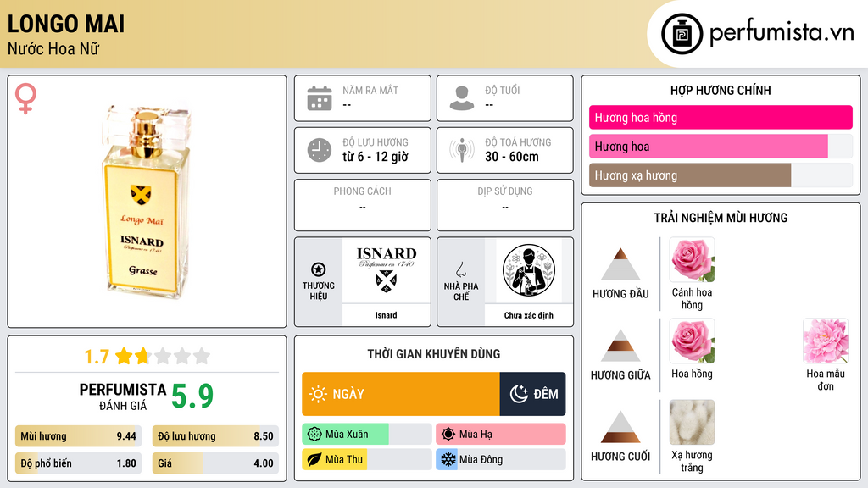Click the nose icon above Nhà pha chế
This screenshot has height=488, width=868.
click(460, 269)
